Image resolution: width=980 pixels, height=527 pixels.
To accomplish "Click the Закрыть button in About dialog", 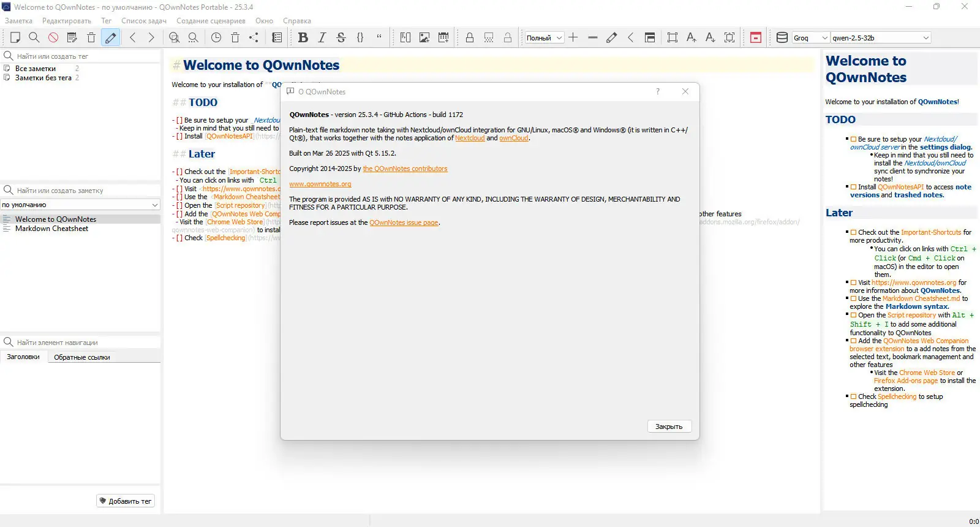I will click(x=669, y=427).
